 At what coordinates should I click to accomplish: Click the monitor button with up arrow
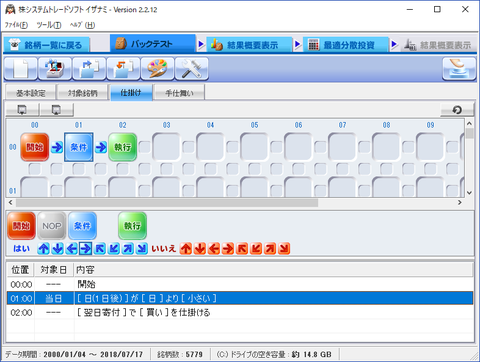coord(56,109)
